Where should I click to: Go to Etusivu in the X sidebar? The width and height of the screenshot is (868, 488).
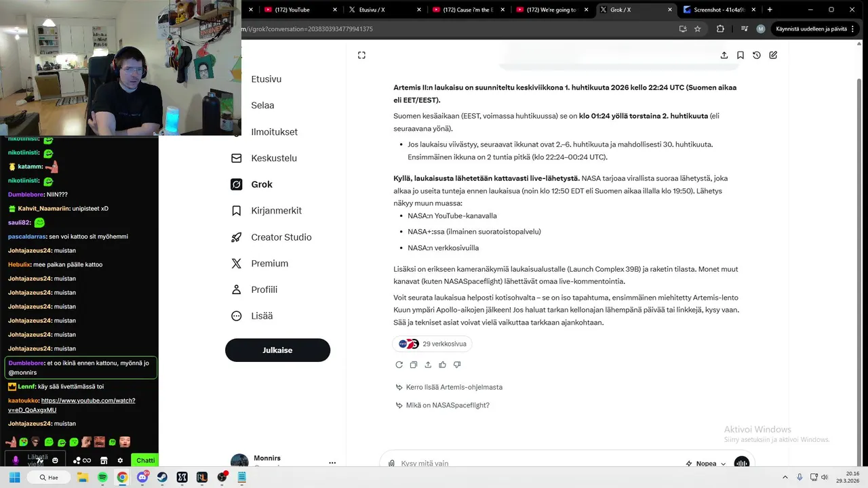pos(266,79)
